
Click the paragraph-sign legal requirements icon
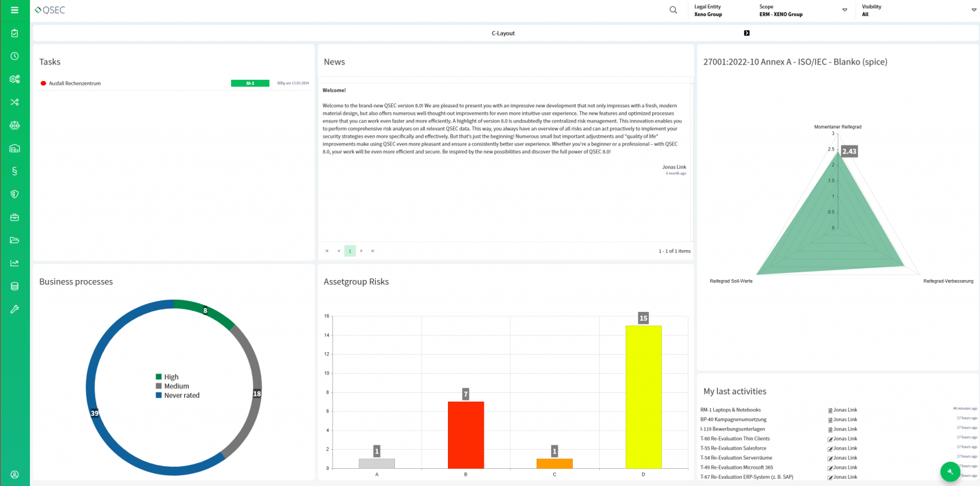pos(14,170)
